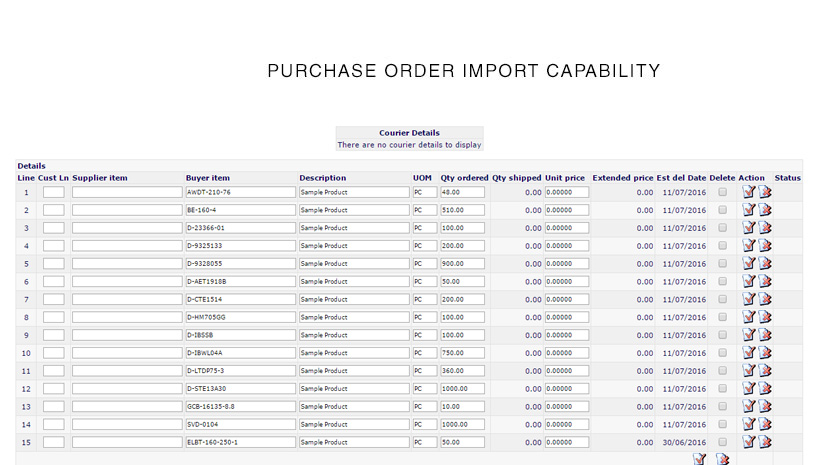Reject line 7 with the red X icon
Viewport: 819px width, 465px height.
(765, 299)
